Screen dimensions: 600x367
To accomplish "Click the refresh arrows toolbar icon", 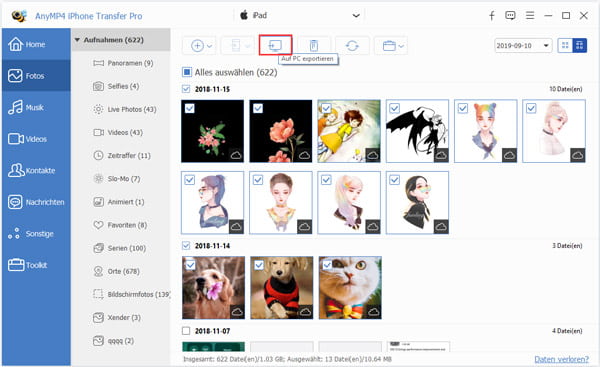I will [x=352, y=46].
